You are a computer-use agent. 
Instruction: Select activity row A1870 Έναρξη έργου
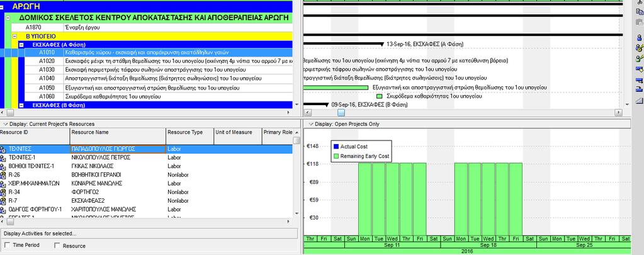click(x=152, y=28)
